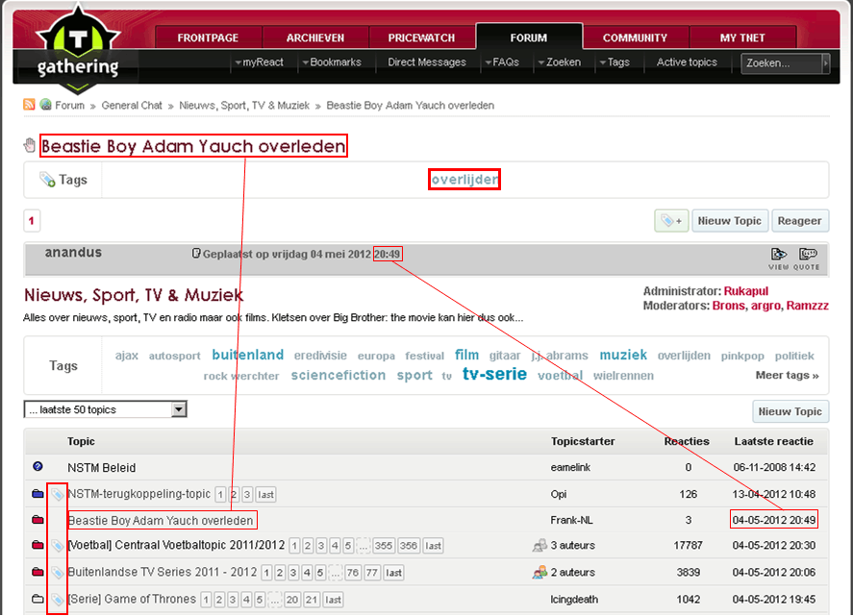Click the add tag button with plus
This screenshot has height=616, width=853.
point(671,221)
